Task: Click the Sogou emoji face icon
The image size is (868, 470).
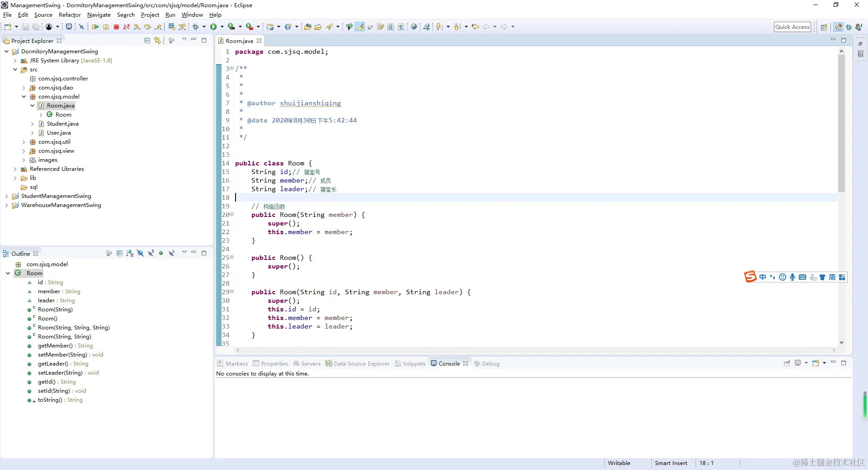Action: coord(783,277)
